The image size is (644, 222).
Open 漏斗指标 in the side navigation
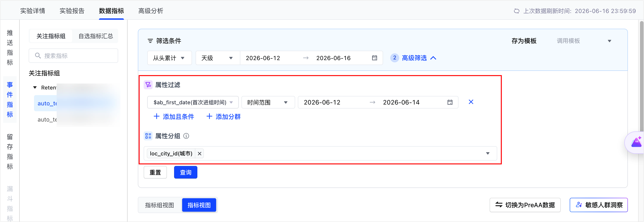point(10,203)
